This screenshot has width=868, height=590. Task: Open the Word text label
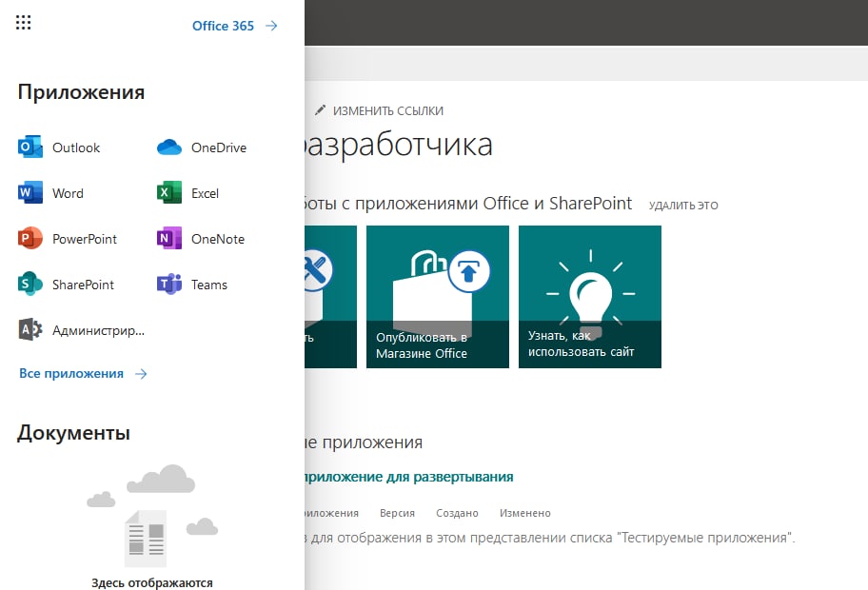69,193
